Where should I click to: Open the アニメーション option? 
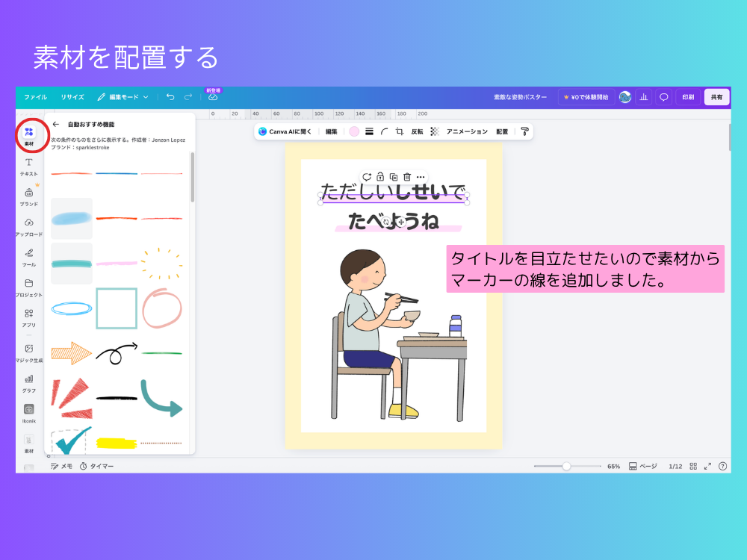pyautogui.click(x=467, y=131)
